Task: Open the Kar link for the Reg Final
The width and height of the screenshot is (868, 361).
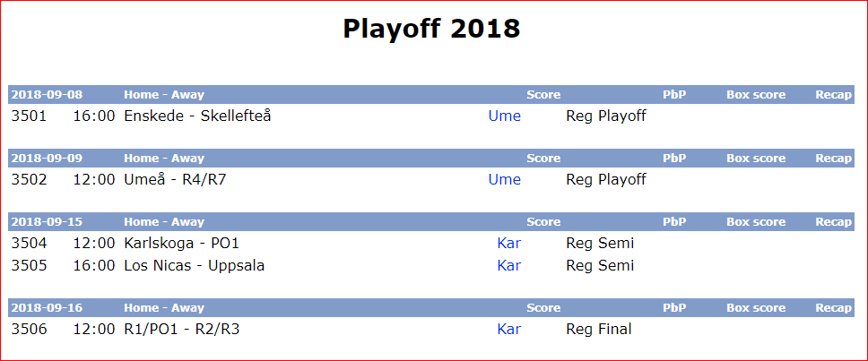Action: pyautogui.click(x=508, y=330)
